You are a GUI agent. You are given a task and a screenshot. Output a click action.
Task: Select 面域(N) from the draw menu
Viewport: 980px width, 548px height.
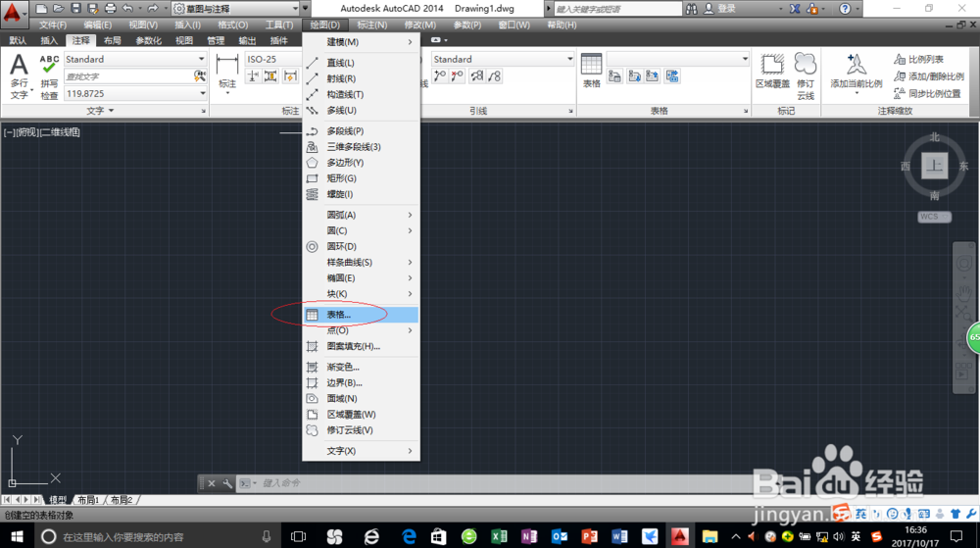pos(361,399)
